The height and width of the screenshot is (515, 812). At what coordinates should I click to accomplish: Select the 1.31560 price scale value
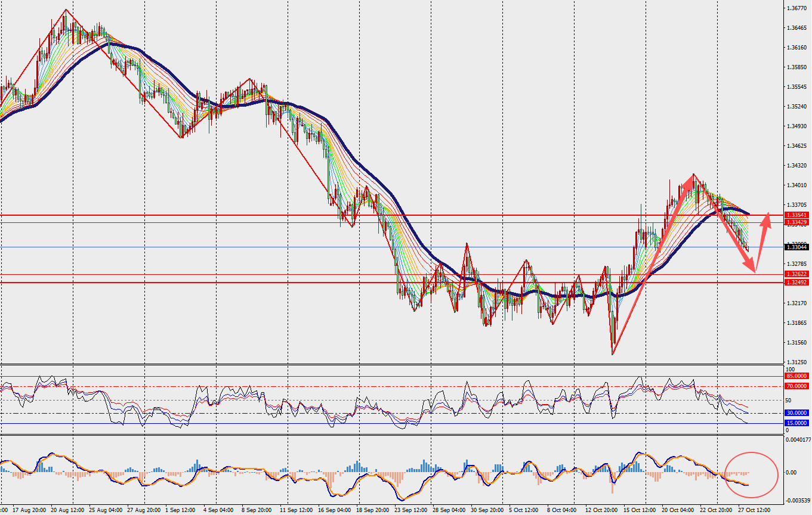click(x=796, y=343)
